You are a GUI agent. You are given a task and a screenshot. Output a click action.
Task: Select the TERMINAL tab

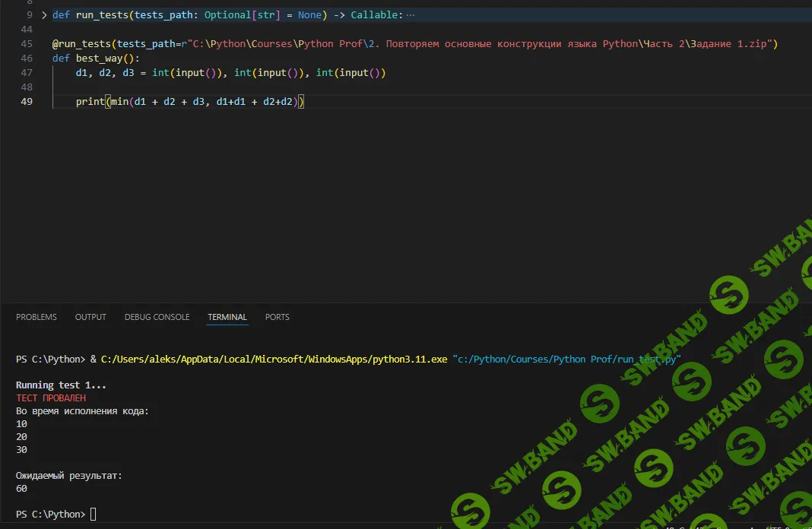click(x=227, y=317)
